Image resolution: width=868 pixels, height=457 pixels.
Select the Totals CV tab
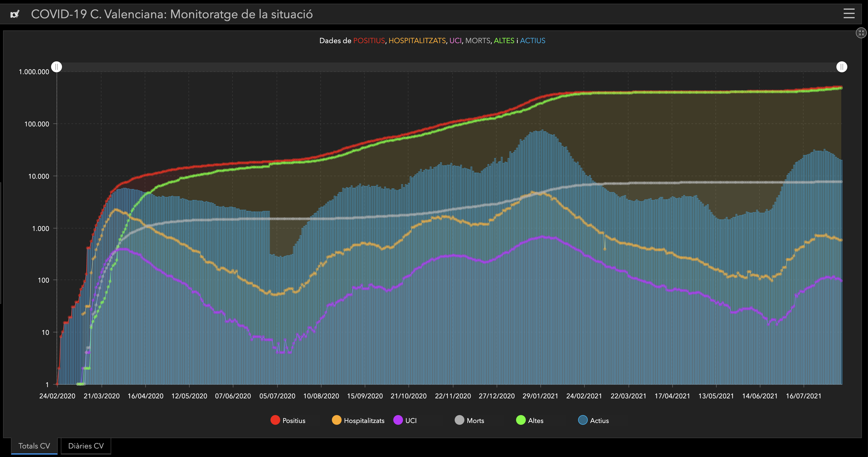pyautogui.click(x=34, y=445)
